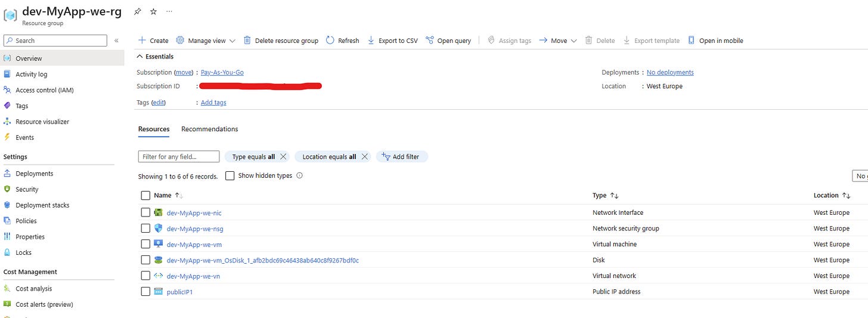Click the Add filter button

(x=402, y=157)
